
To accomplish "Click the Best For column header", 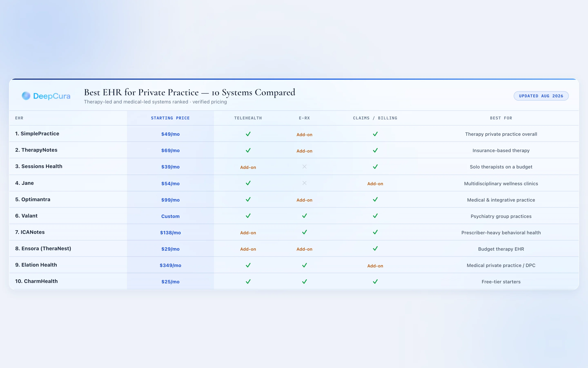I will point(501,118).
